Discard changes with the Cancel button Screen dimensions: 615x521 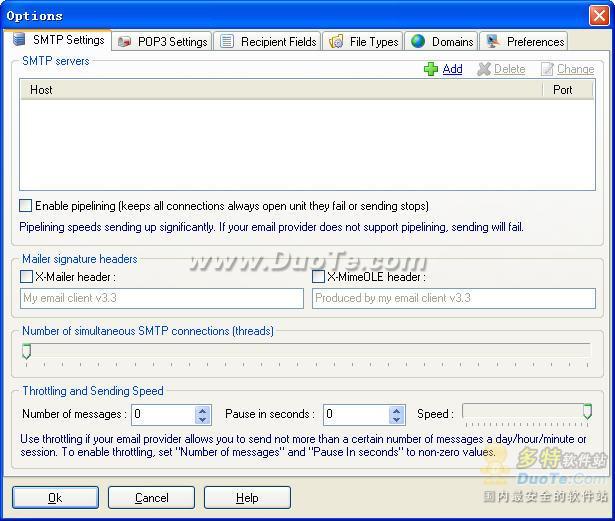(x=151, y=497)
